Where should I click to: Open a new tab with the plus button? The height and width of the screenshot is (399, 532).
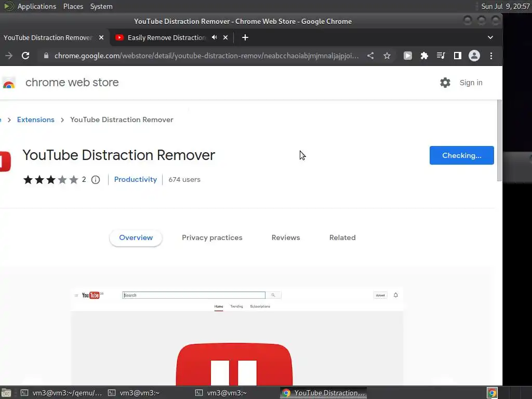click(245, 37)
